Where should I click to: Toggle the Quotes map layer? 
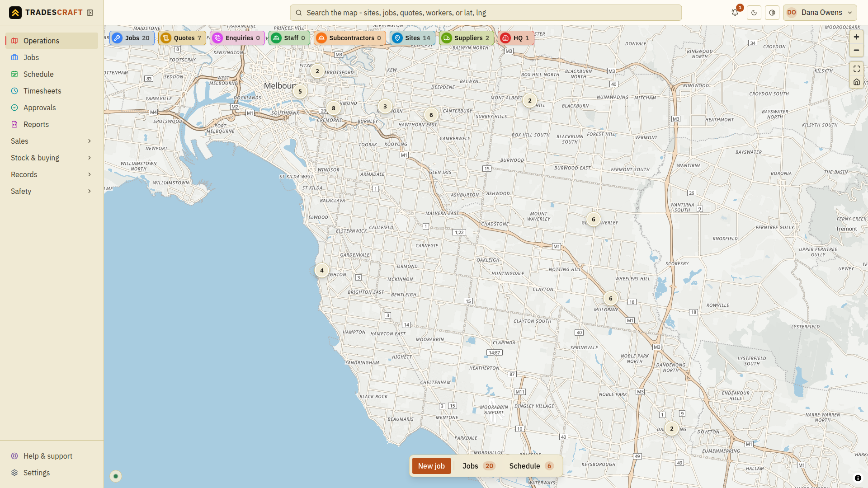[182, 38]
